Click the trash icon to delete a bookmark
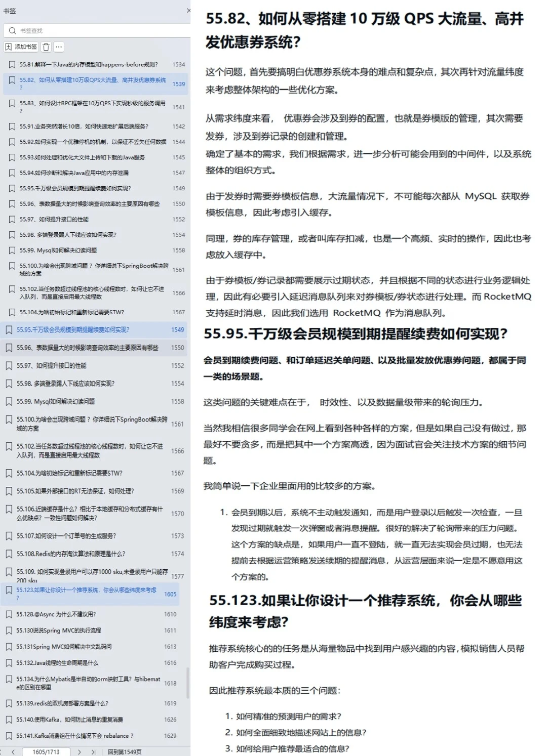This screenshot has width=547, height=756. [46, 47]
